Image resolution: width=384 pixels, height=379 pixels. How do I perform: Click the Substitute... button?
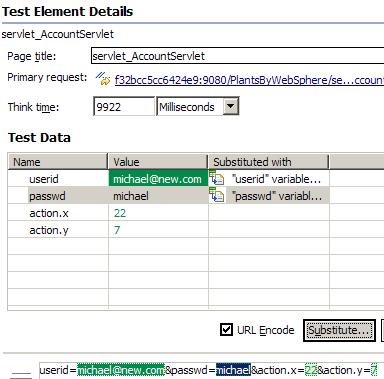click(x=339, y=330)
